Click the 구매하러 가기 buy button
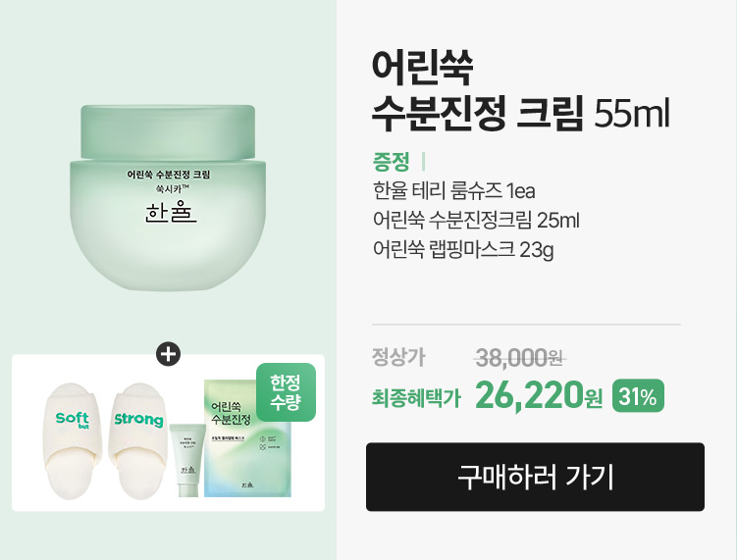The width and height of the screenshot is (737, 560). [x=535, y=477]
